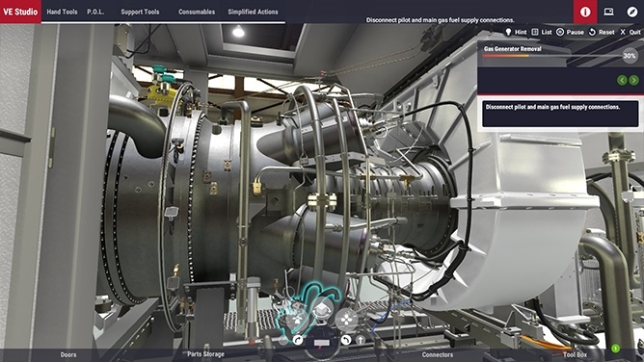Expand the Tool Box panel

(575, 354)
